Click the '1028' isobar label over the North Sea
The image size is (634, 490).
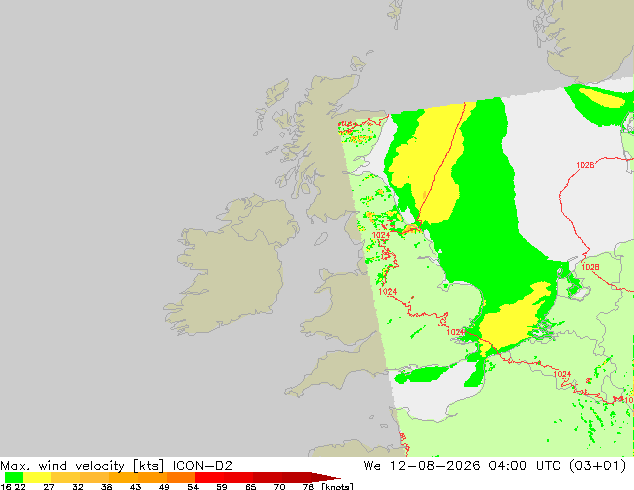tap(585, 165)
